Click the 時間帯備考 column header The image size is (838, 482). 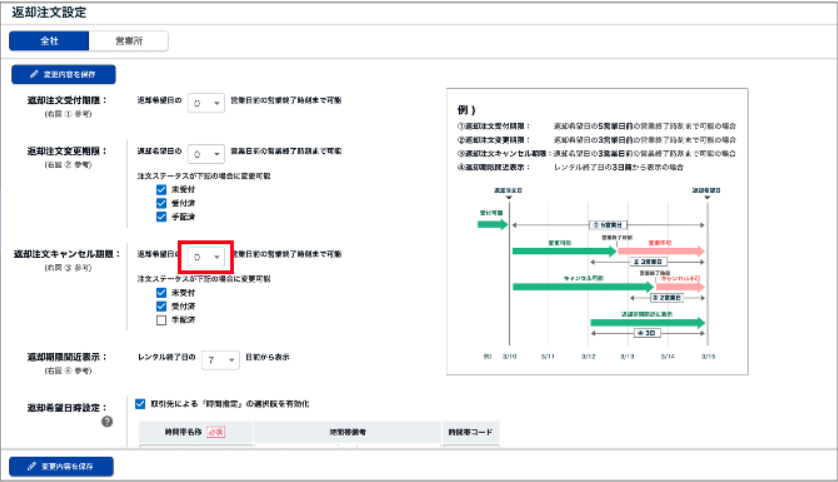(350, 431)
